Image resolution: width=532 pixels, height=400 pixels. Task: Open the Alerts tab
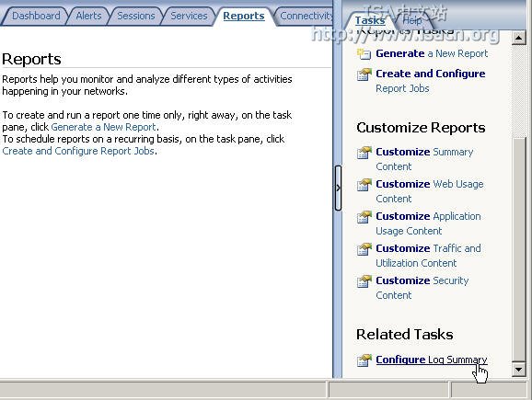coord(88,16)
